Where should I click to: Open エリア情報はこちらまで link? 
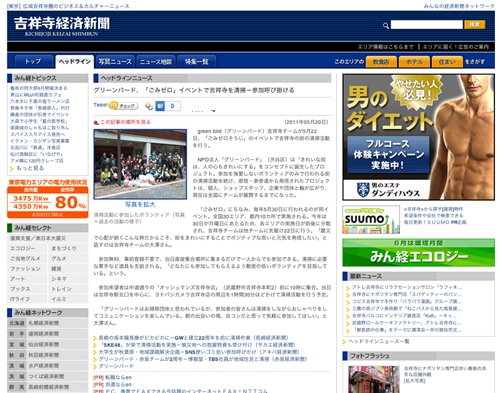coord(386,47)
